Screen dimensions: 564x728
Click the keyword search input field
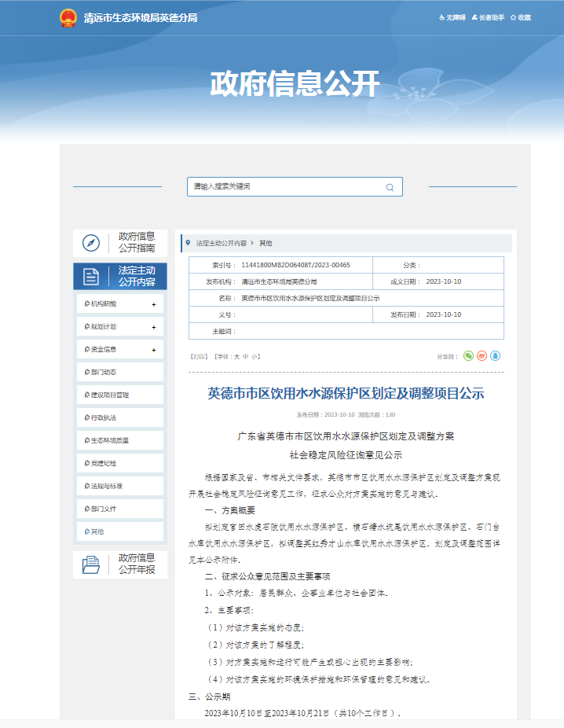[287, 187]
